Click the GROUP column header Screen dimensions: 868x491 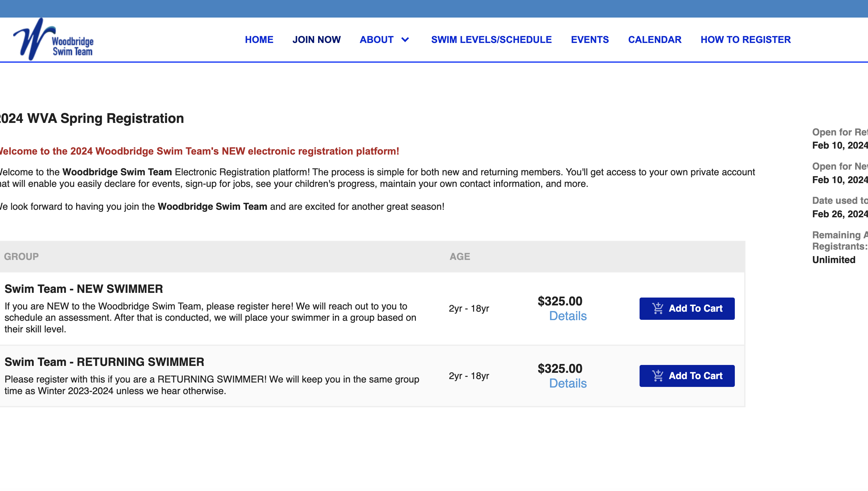[x=21, y=256]
